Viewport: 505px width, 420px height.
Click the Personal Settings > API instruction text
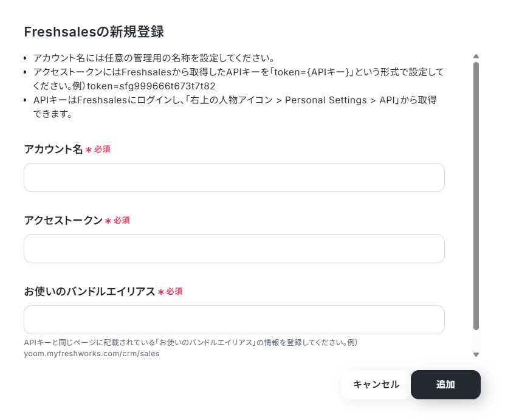click(340, 100)
